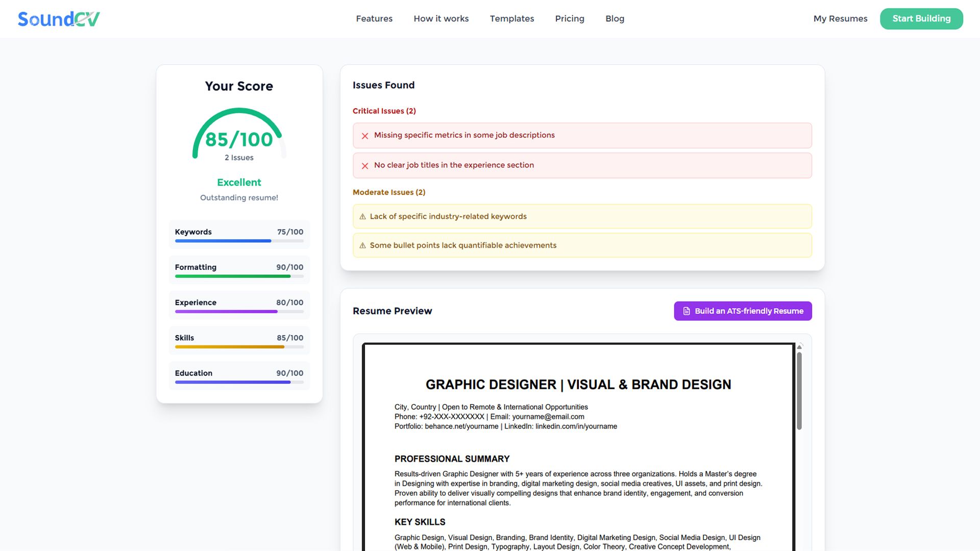Click the 85/100 score gauge
Screen dimensions: 980x551
pos(239,135)
